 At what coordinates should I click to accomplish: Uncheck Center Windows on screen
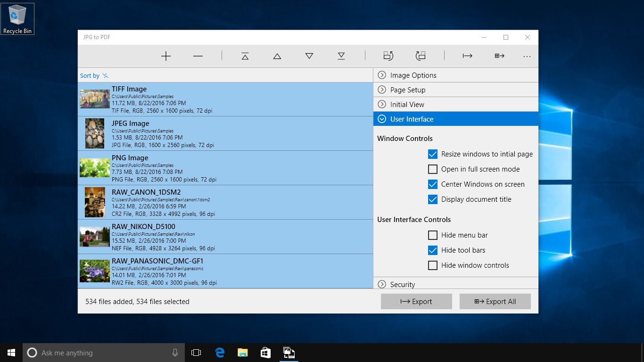[x=433, y=184]
